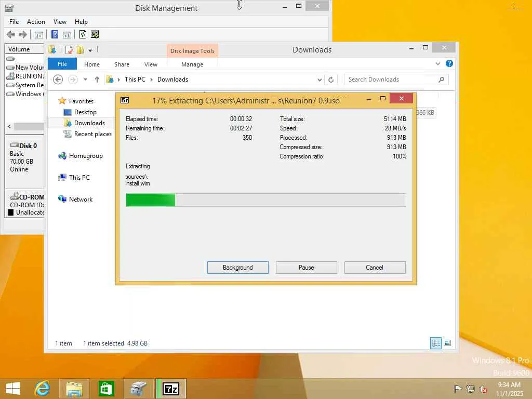The width and height of the screenshot is (532, 399).
Task: Select the Windows volume row in Disk Management
Action: click(25, 94)
